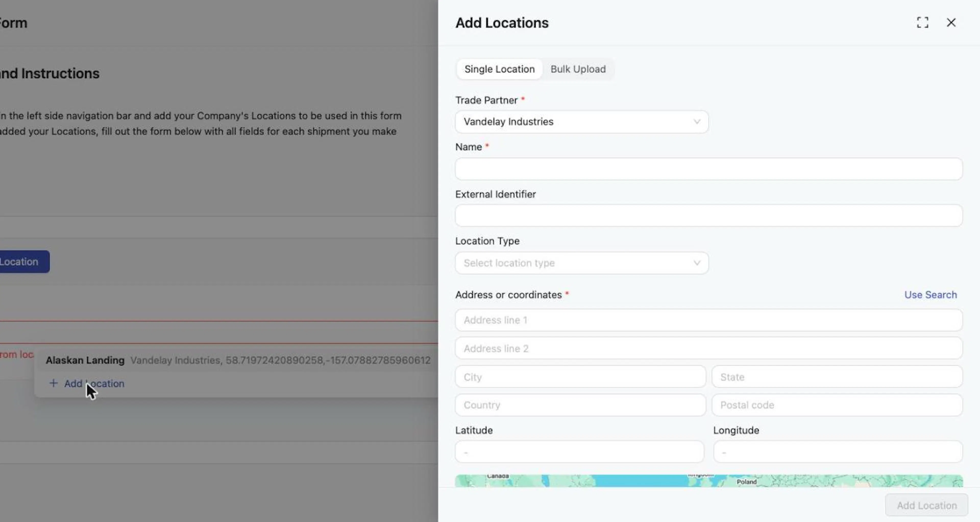Click the blue Location button in background form
Screen dimensions: 980x522
[x=24, y=262]
